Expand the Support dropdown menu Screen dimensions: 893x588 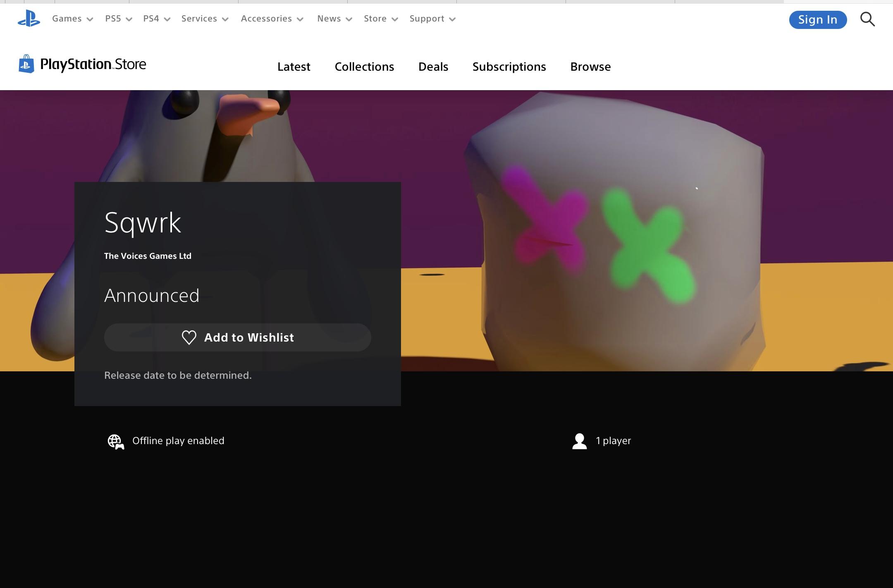click(x=433, y=19)
